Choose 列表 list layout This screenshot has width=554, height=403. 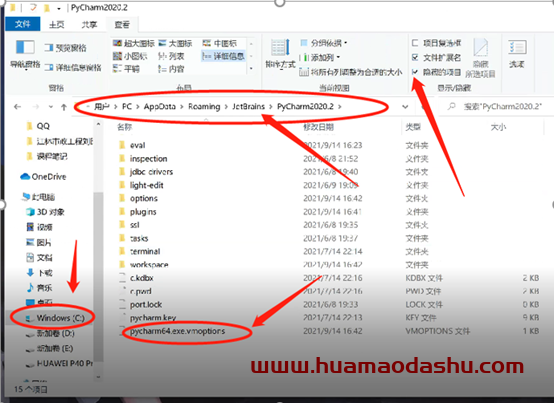click(171, 56)
